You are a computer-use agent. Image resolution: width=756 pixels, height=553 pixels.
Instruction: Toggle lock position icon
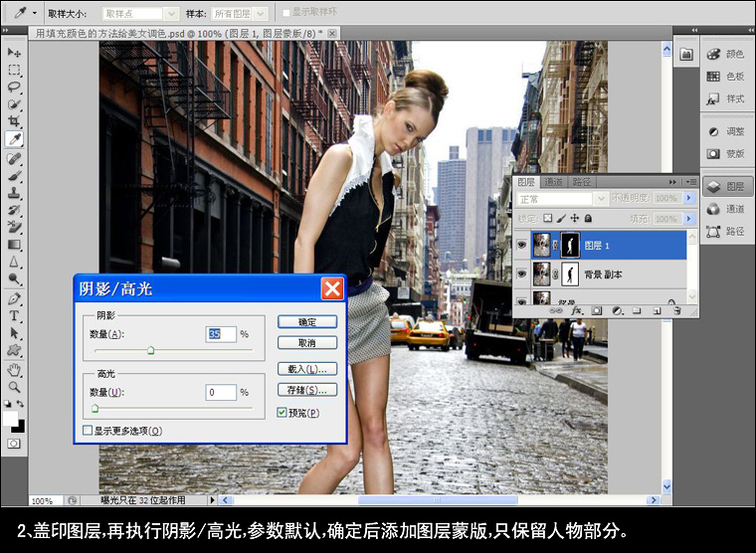tap(574, 219)
